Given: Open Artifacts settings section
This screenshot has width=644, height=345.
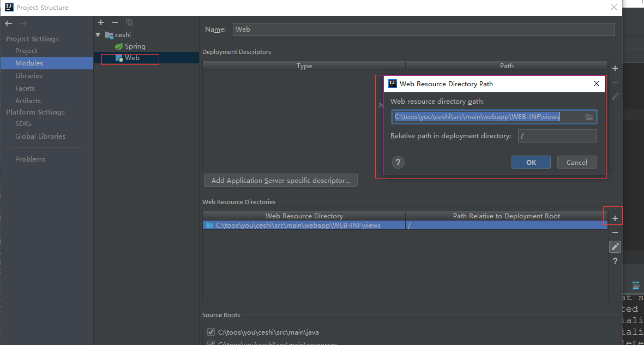Looking at the screenshot, I should pyautogui.click(x=28, y=101).
